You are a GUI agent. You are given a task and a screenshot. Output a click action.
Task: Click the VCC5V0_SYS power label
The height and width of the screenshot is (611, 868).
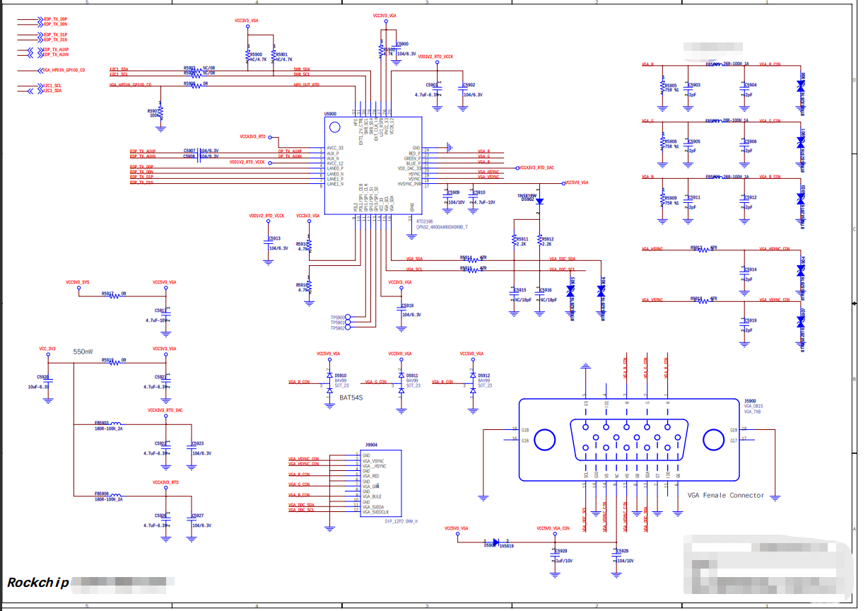78,282
